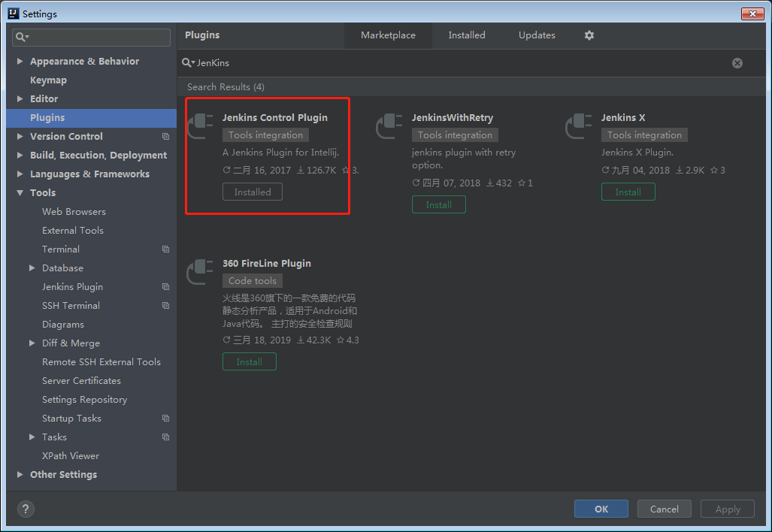Image resolution: width=772 pixels, height=532 pixels.
Task: Focus the settings sidebar search field
Action: [91, 37]
